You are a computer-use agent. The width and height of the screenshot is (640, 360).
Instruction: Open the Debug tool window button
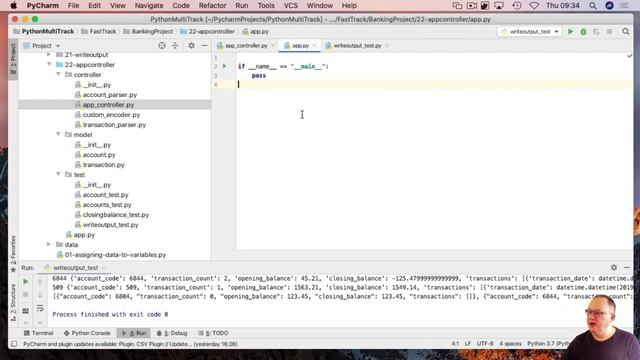click(x=172, y=333)
